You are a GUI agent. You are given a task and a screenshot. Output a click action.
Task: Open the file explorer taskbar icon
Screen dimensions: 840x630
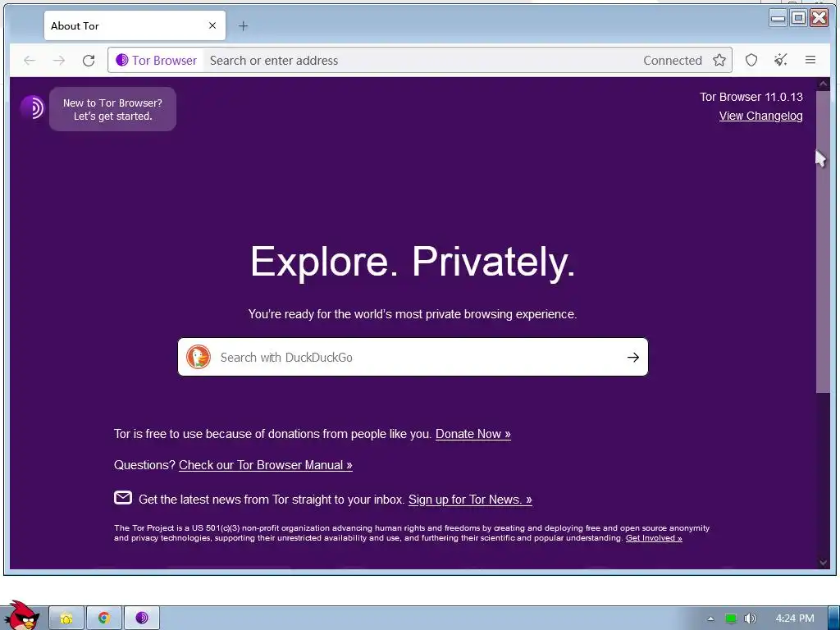point(66,619)
